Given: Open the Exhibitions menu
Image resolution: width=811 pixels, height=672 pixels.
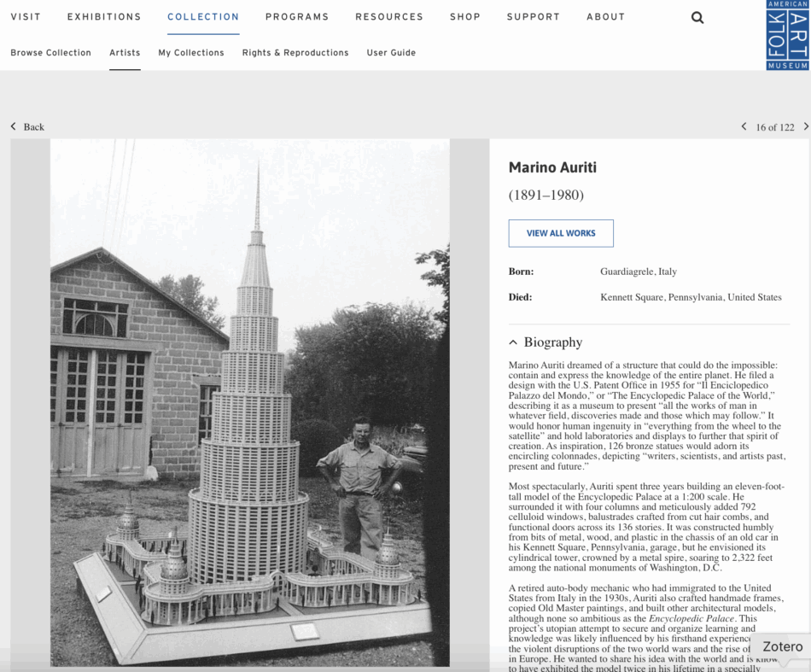Looking at the screenshot, I should coord(104,17).
